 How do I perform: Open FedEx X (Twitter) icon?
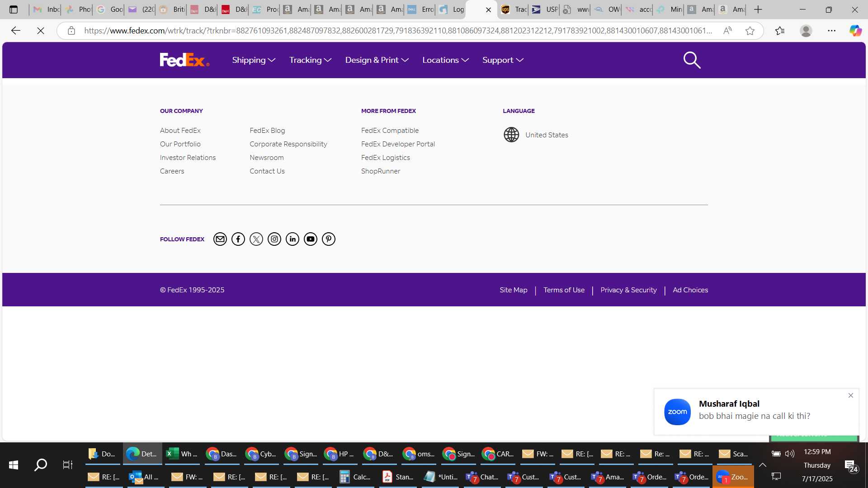tap(256, 239)
